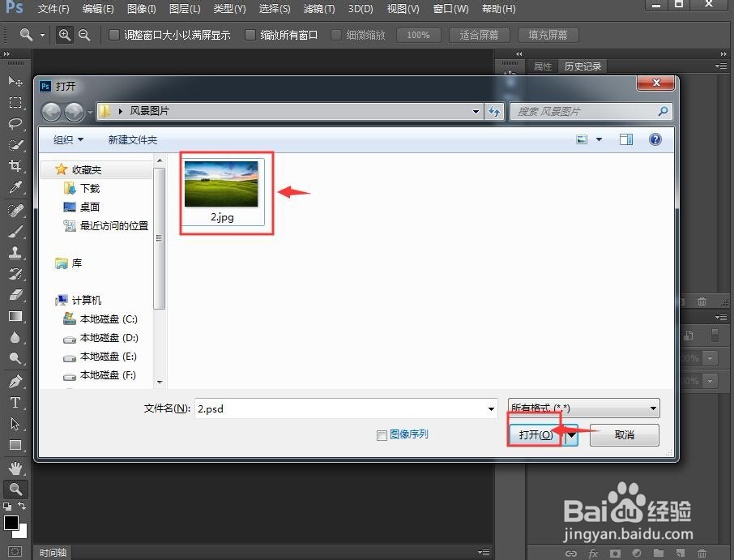Image resolution: width=734 pixels, height=560 pixels.
Task: Click the foreground color swatch
Action: click(11, 522)
